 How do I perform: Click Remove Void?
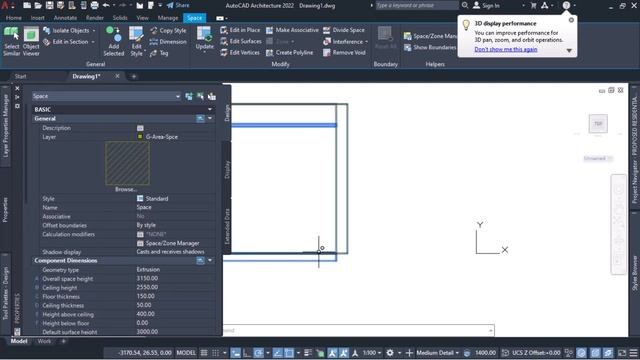(344, 52)
